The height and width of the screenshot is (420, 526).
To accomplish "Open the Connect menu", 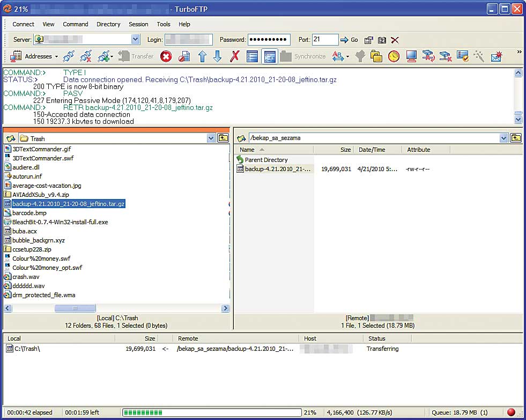I will (x=23, y=24).
